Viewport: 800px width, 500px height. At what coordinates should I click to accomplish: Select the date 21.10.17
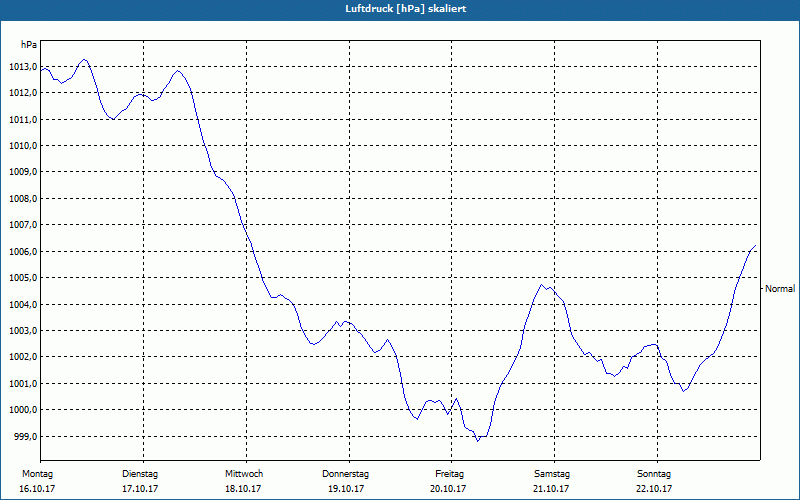(x=552, y=489)
